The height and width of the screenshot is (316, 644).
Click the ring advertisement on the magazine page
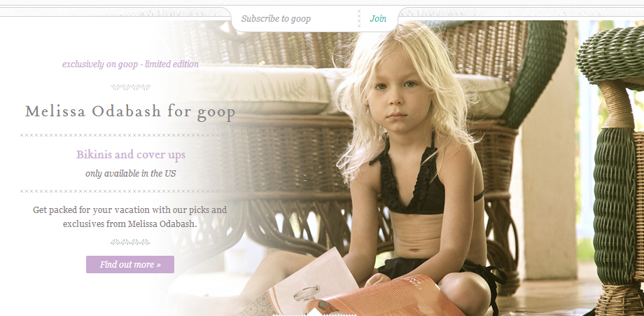[307, 291]
